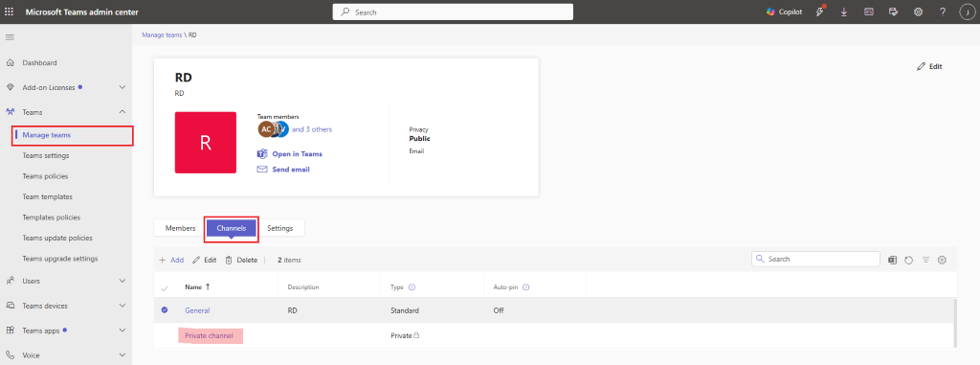Open settings gear in top header
Viewport: 980px width, 365px height.
(x=918, y=11)
